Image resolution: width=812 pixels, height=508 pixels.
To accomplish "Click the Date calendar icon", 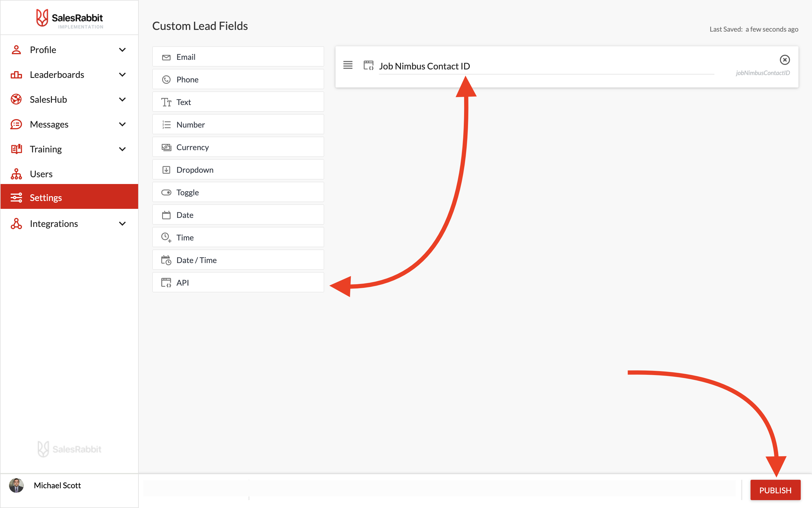I will coord(166,215).
